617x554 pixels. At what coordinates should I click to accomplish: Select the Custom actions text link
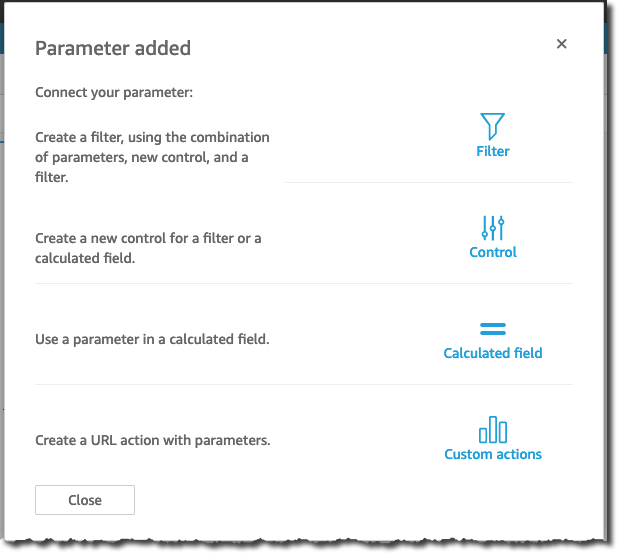(x=493, y=454)
